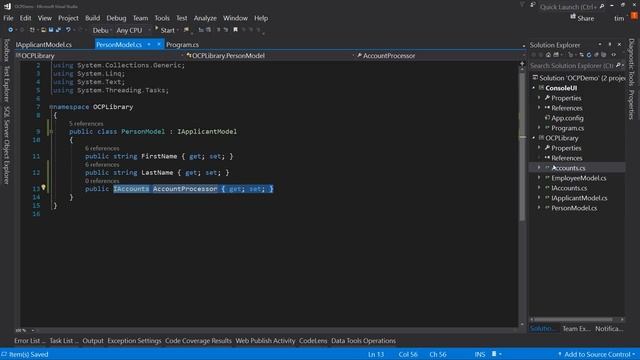
Task: Click the Solution Explorer Collapse All icon
Action: coord(596,55)
